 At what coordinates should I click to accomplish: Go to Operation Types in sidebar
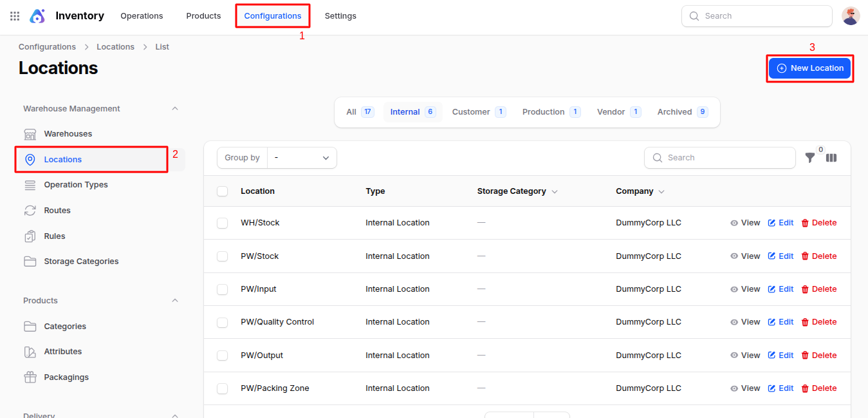pos(75,185)
